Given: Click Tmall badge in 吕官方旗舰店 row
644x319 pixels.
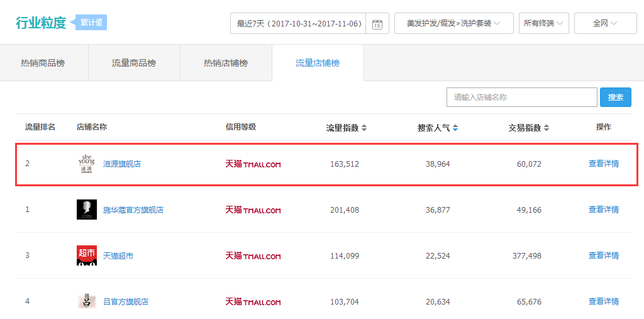Looking at the screenshot, I should pos(253,302).
